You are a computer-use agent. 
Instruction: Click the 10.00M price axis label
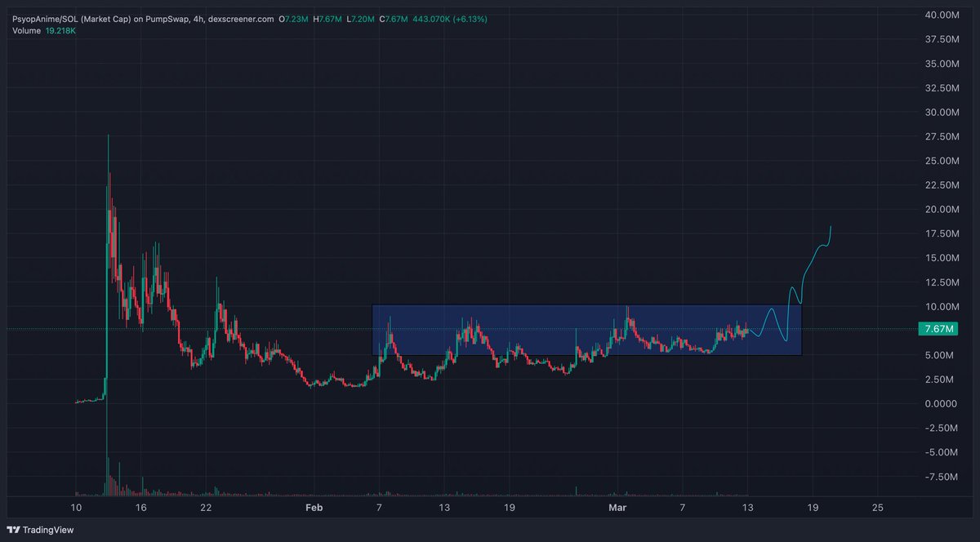[942, 307]
